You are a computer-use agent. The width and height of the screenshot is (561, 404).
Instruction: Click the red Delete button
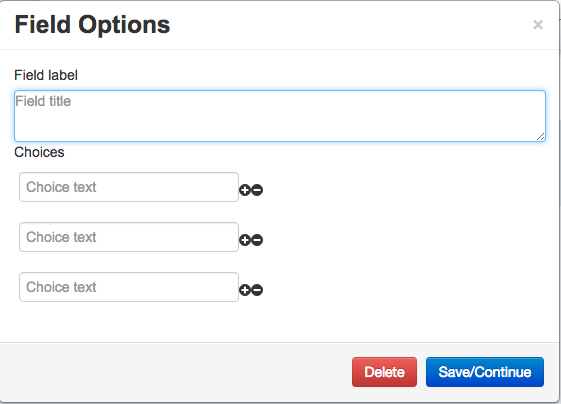384,372
